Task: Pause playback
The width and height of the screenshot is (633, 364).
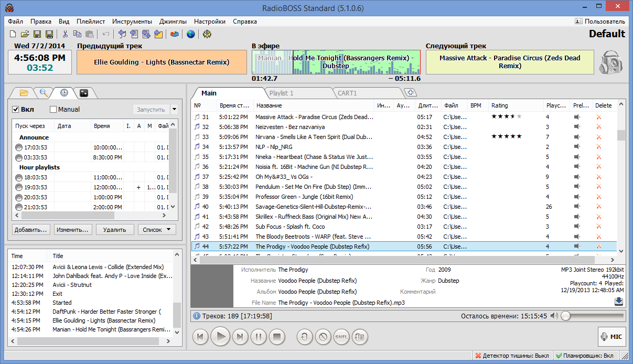Action: tap(259, 336)
